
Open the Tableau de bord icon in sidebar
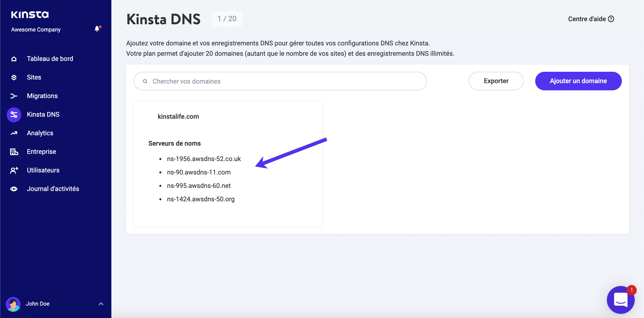tap(14, 59)
